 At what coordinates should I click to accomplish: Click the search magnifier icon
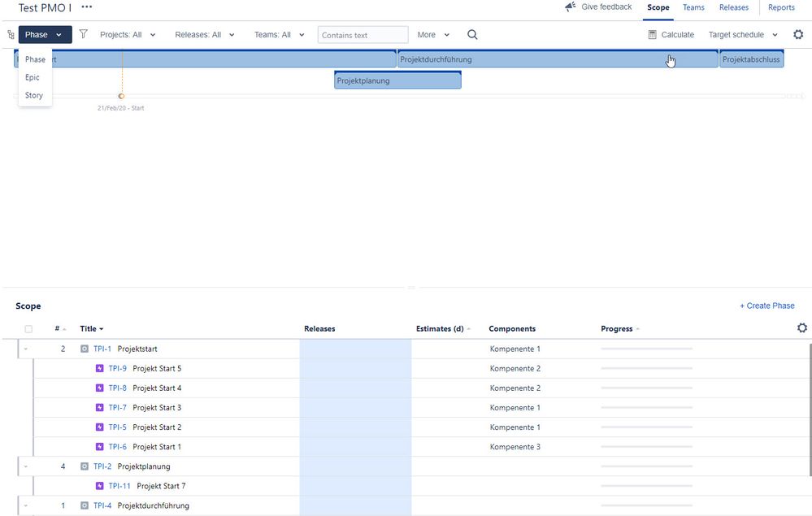click(x=472, y=35)
